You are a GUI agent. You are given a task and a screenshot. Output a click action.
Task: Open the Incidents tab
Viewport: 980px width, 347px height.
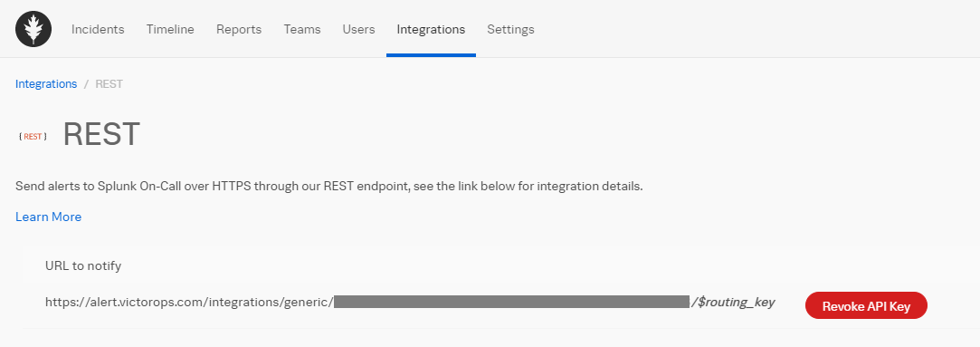pos(98,29)
